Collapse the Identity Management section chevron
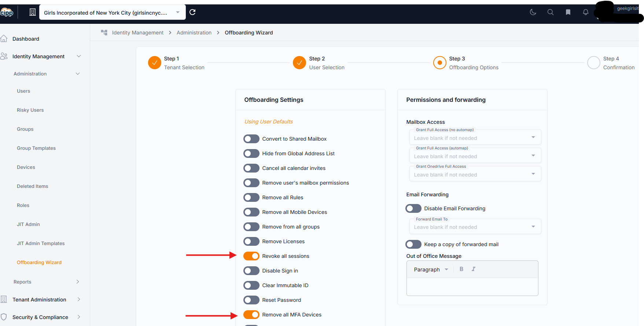 tap(79, 56)
